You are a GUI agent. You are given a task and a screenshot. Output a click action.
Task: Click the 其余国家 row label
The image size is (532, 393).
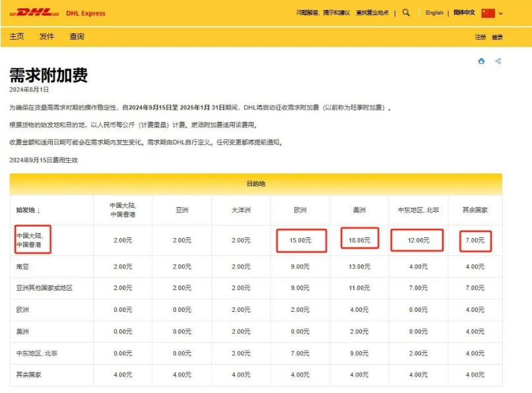click(x=29, y=375)
